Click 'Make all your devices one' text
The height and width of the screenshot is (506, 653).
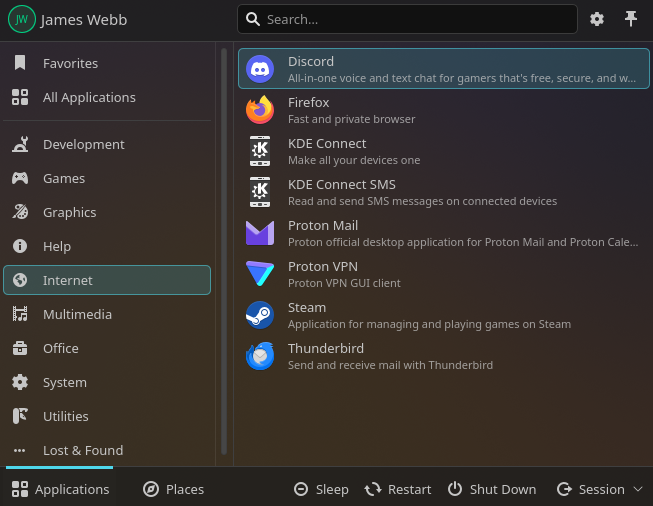tap(354, 160)
